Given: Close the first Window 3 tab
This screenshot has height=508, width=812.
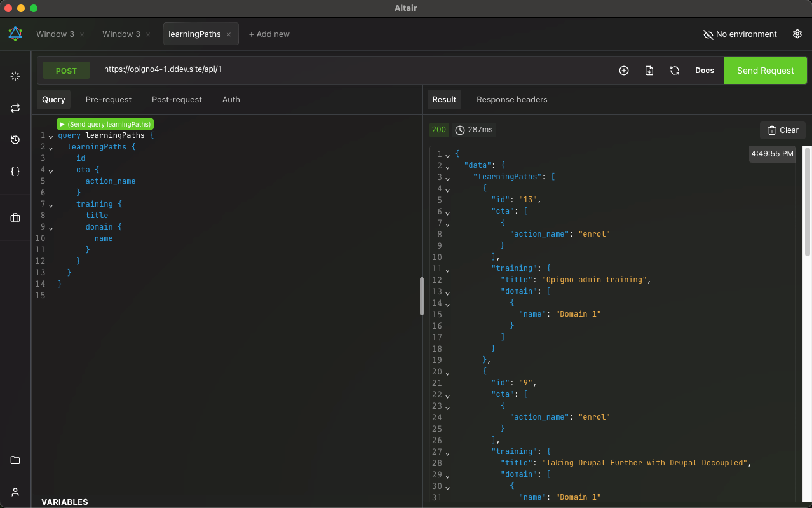Looking at the screenshot, I should (x=82, y=34).
